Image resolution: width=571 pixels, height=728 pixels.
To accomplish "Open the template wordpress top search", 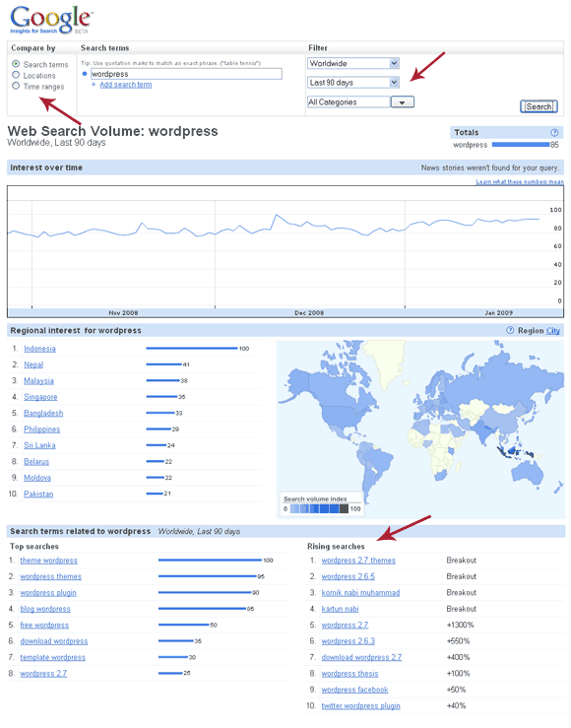I will coord(53,657).
